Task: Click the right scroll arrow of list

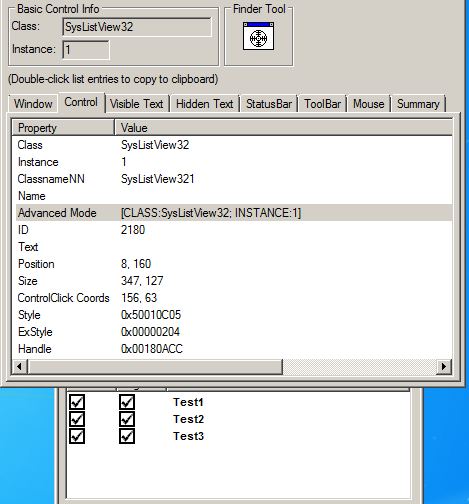Action: tap(444, 367)
